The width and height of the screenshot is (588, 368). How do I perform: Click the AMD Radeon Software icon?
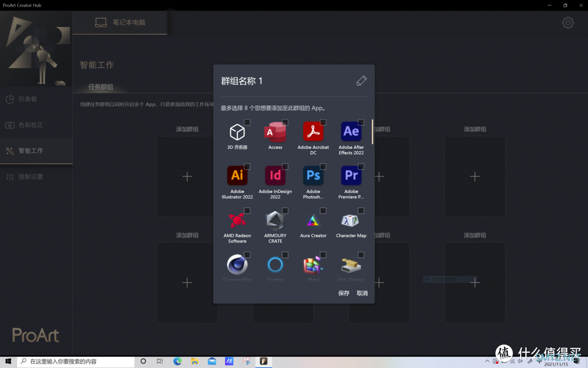tap(237, 220)
